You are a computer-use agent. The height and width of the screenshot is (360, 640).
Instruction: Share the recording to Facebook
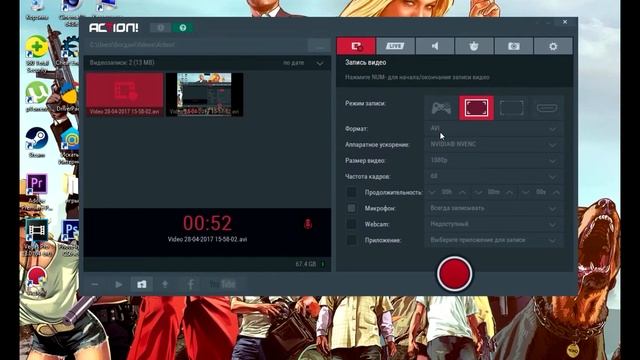191,284
